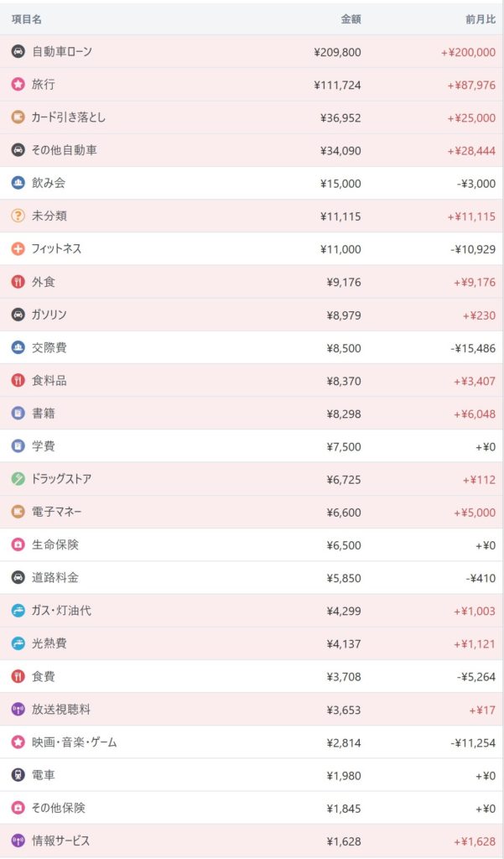The height and width of the screenshot is (859, 504).
Task: Select the 映画・音楽・ゲーム category label
Action: tap(75, 742)
